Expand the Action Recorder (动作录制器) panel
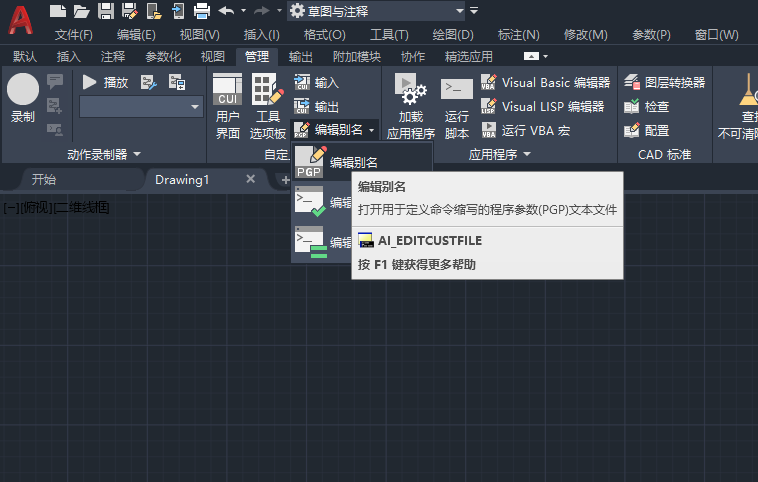 [x=103, y=155]
